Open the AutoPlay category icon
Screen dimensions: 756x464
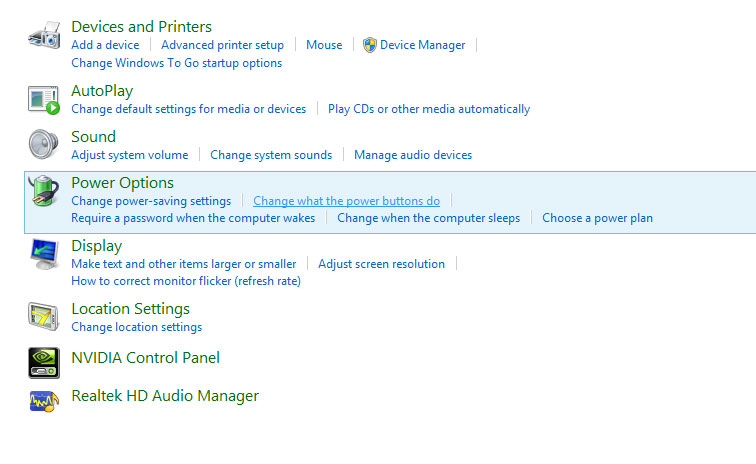44,99
